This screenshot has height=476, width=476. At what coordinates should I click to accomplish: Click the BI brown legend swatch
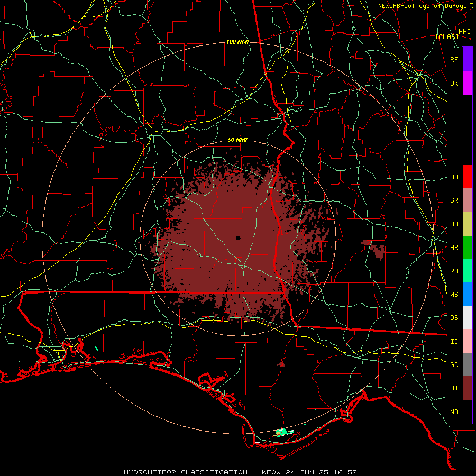tap(467, 388)
